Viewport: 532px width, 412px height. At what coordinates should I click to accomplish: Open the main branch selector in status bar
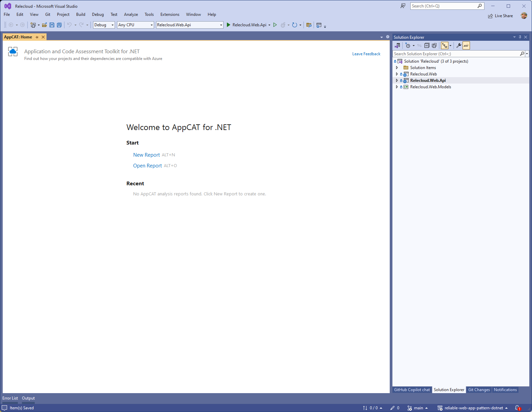(x=417, y=408)
